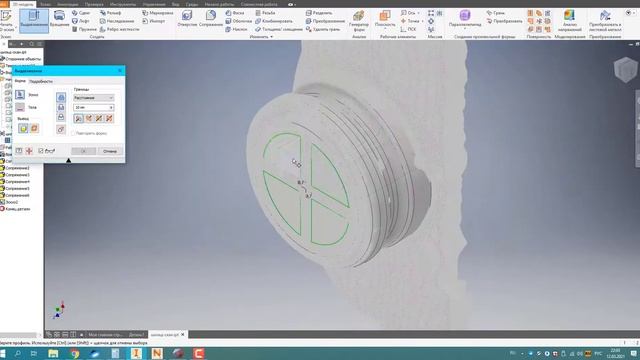Switch to the Управление ribbon tab
The width and height of the screenshot is (640, 360).
154,4
